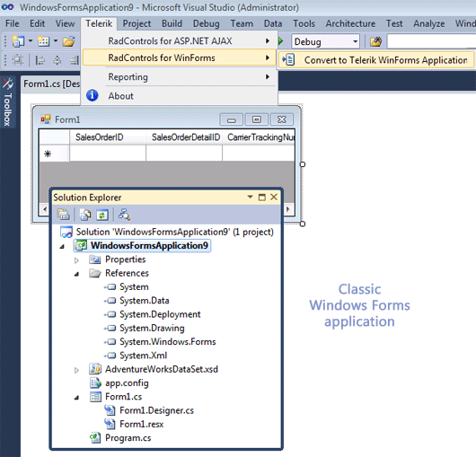Click the find in files toolbar icon
Screen dimensions: 476x457
(x=375, y=41)
